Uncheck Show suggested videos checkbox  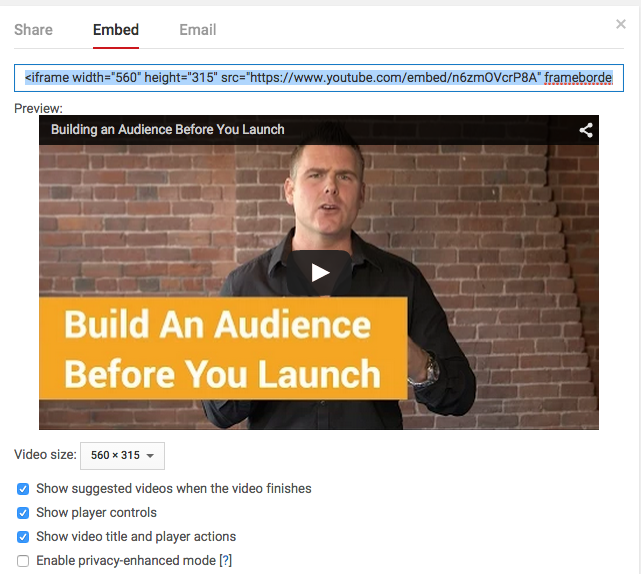pos(23,489)
